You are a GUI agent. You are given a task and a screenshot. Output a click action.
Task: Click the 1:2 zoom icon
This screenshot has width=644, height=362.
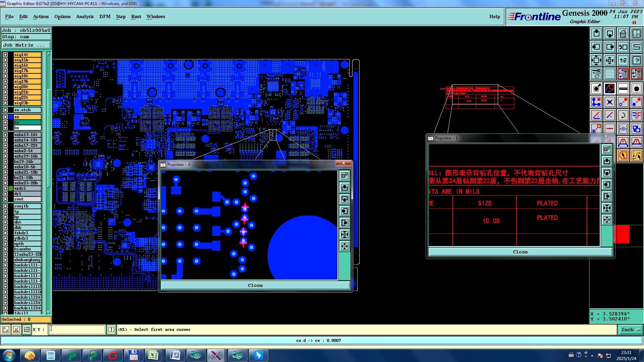623,61
